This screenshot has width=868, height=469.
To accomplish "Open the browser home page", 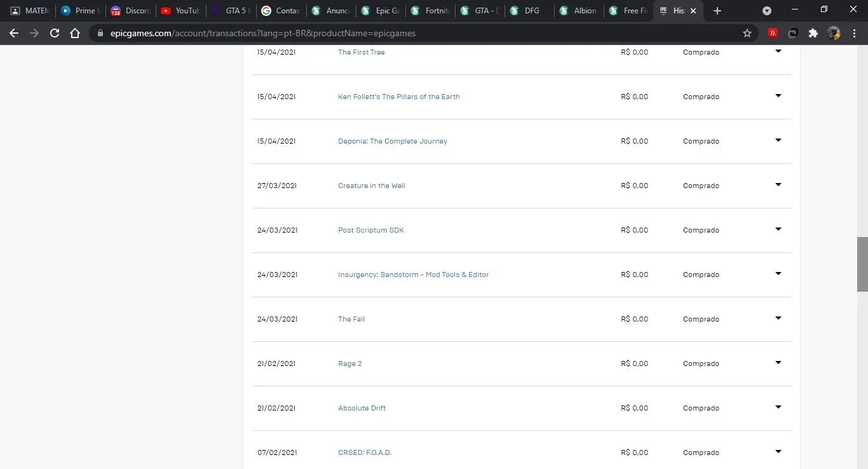I will pos(75,33).
